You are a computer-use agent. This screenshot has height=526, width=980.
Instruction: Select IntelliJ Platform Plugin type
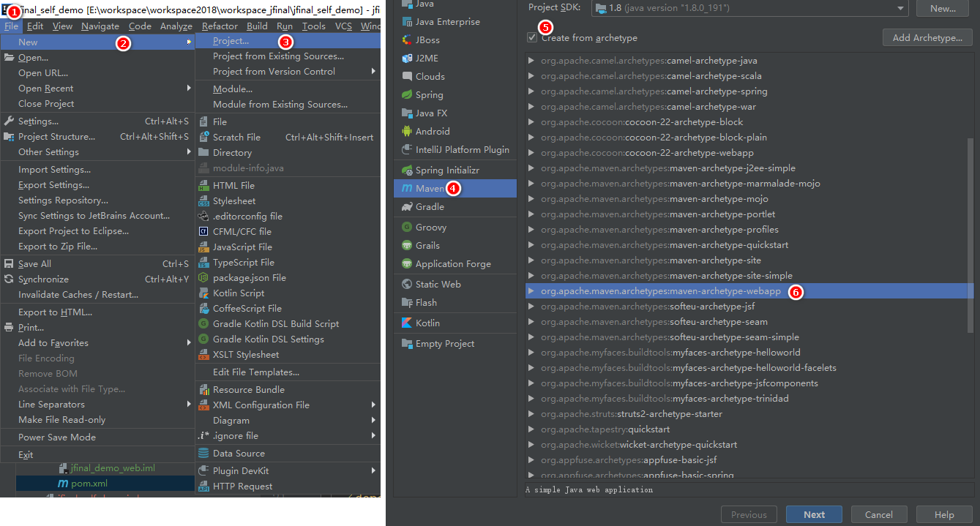point(455,149)
